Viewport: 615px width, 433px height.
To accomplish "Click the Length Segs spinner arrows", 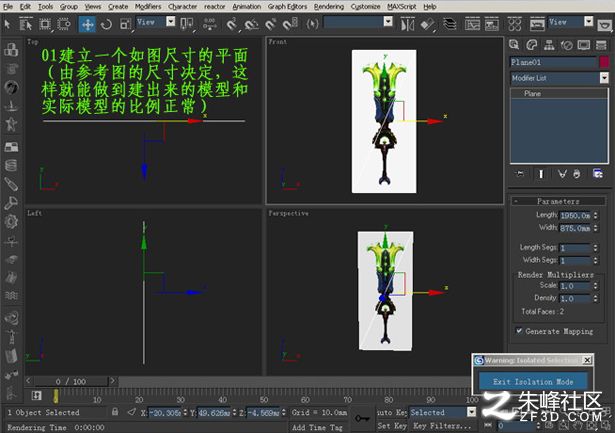I will tap(595, 248).
